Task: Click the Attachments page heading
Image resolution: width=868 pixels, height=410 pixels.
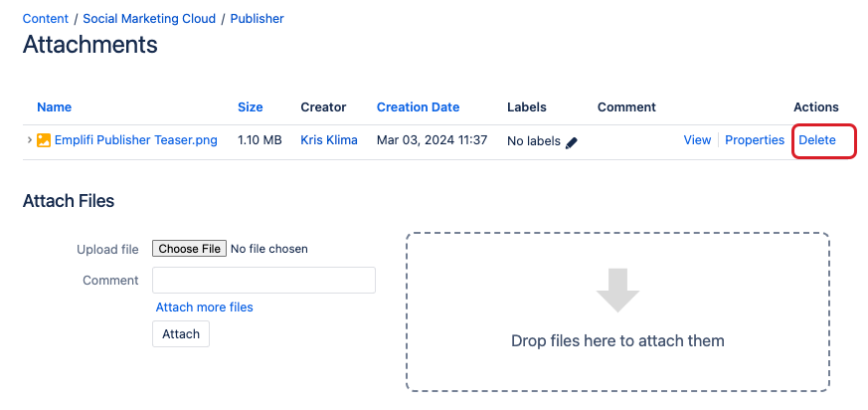Action: click(x=90, y=45)
